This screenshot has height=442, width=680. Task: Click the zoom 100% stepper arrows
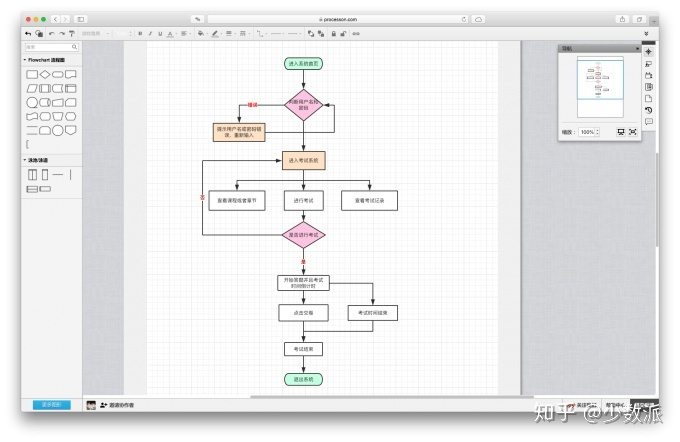coord(598,132)
